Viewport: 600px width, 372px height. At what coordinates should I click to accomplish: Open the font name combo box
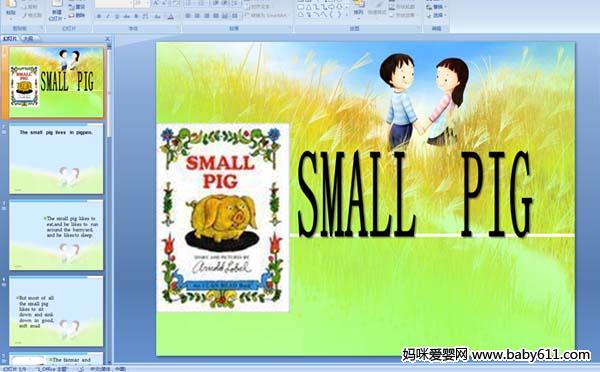pyautogui.click(x=114, y=5)
